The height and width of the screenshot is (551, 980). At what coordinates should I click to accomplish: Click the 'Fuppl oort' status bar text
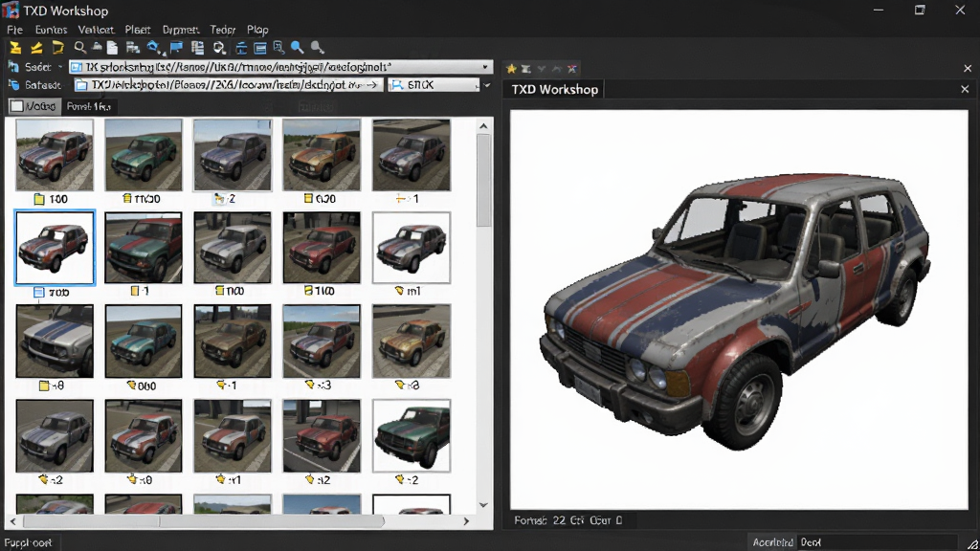pyautogui.click(x=28, y=543)
